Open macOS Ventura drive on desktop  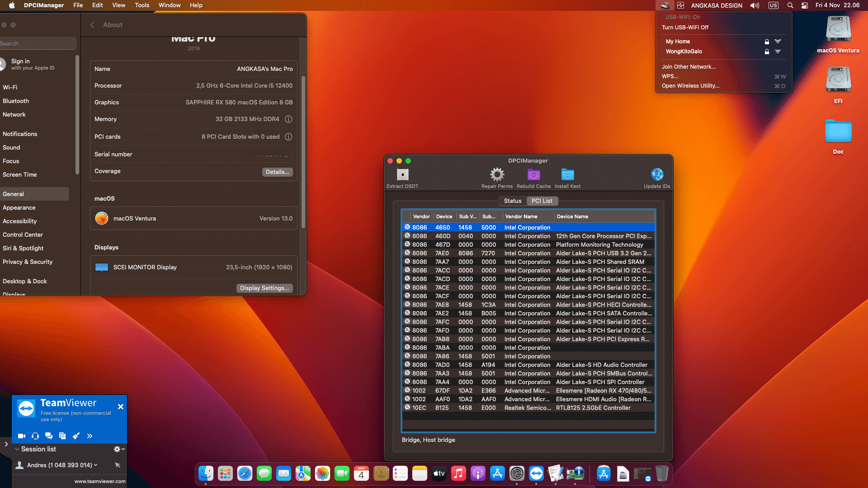click(x=838, y=35)
